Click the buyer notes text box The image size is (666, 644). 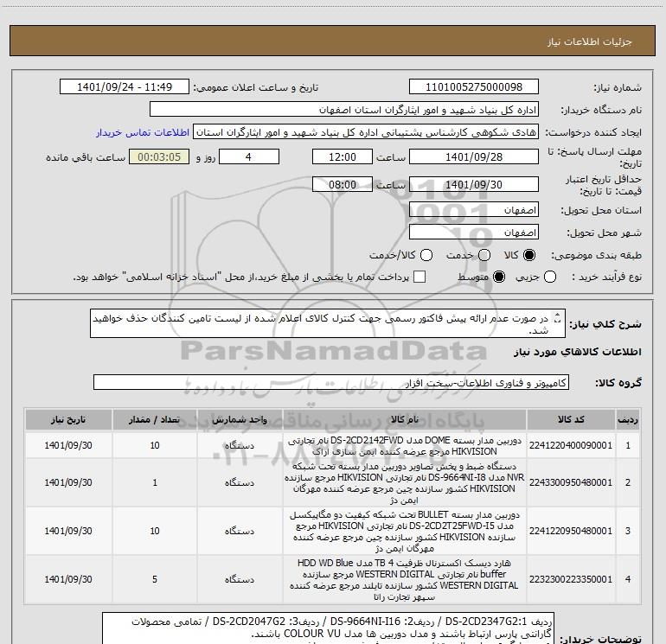[x=328, y=628]
